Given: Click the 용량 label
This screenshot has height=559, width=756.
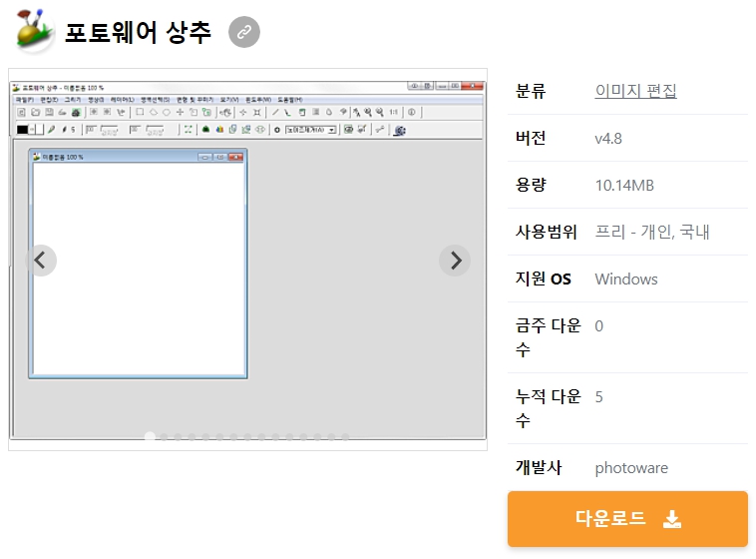Looking at the screenshot, I should [531, 185].
